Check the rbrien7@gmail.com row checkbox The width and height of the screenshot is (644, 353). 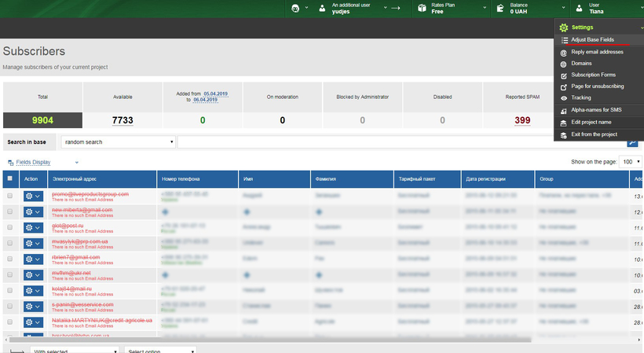click(x=10, y=259)
